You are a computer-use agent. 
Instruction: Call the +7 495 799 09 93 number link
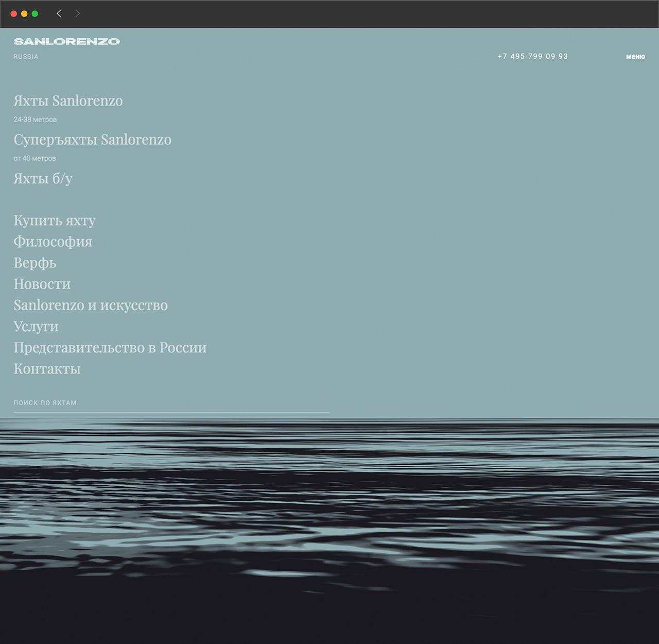(x=533, y=56)
